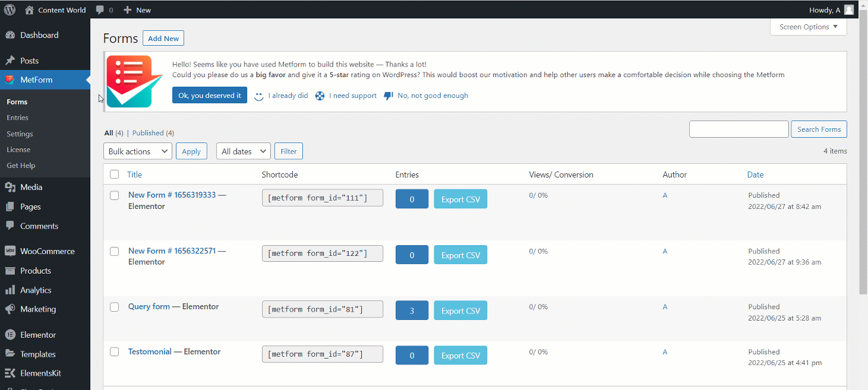
Task: Click the Marketing megaphone icon
Action: click(10, 309)
